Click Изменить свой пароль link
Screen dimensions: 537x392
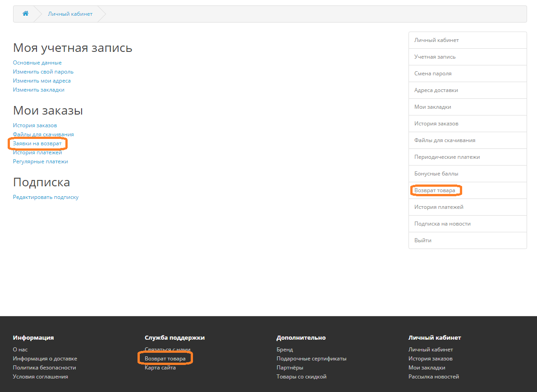tap(43, 72)
